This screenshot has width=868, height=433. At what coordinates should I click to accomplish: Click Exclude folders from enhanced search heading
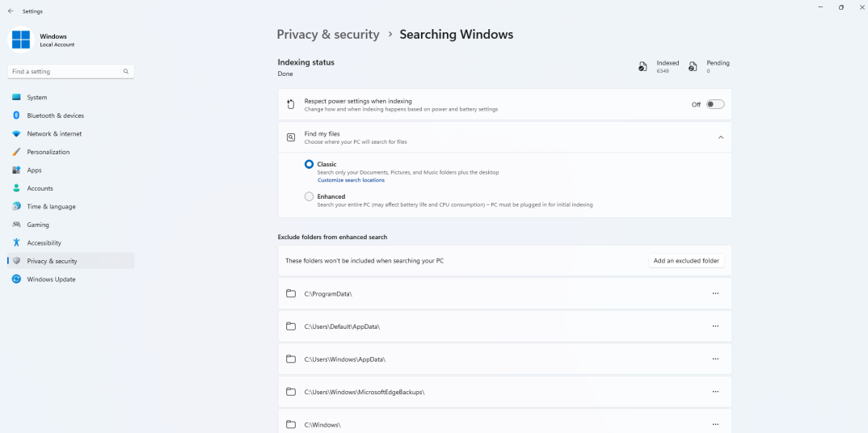332,237
